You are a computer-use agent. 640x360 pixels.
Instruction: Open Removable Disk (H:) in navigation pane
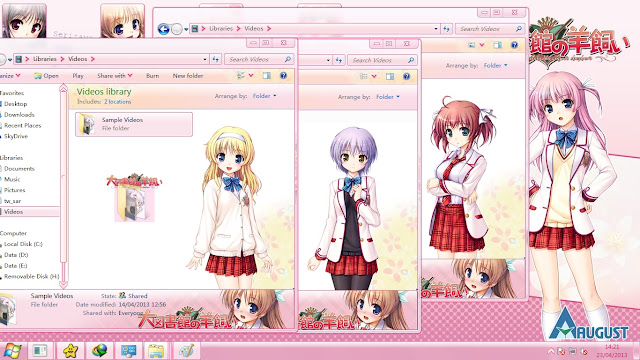pyautogui.click(x=32, y=276)
